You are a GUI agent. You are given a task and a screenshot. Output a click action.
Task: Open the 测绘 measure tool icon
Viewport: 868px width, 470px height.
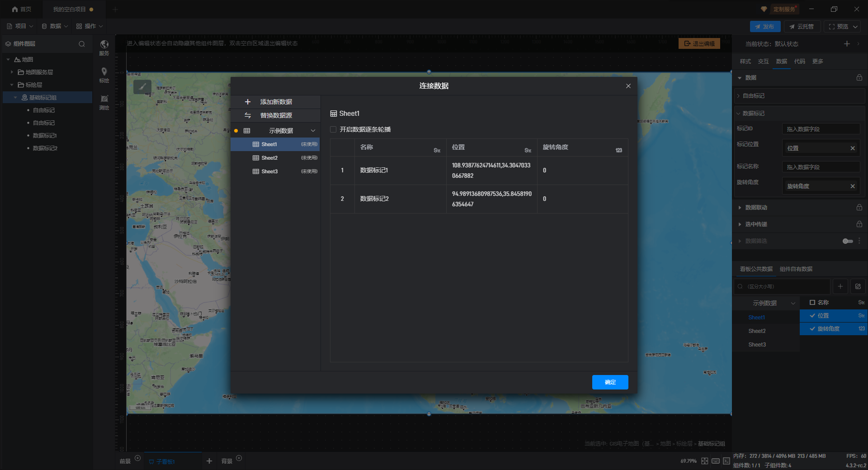click(x=104, y=99)
